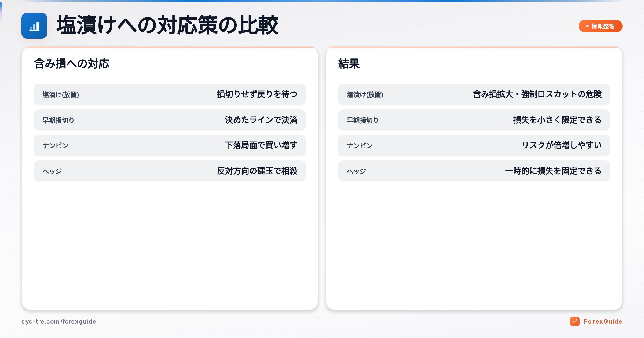Select 塩漬け(放置) label in 含み損への対応 card

click(x=61, y=95)
